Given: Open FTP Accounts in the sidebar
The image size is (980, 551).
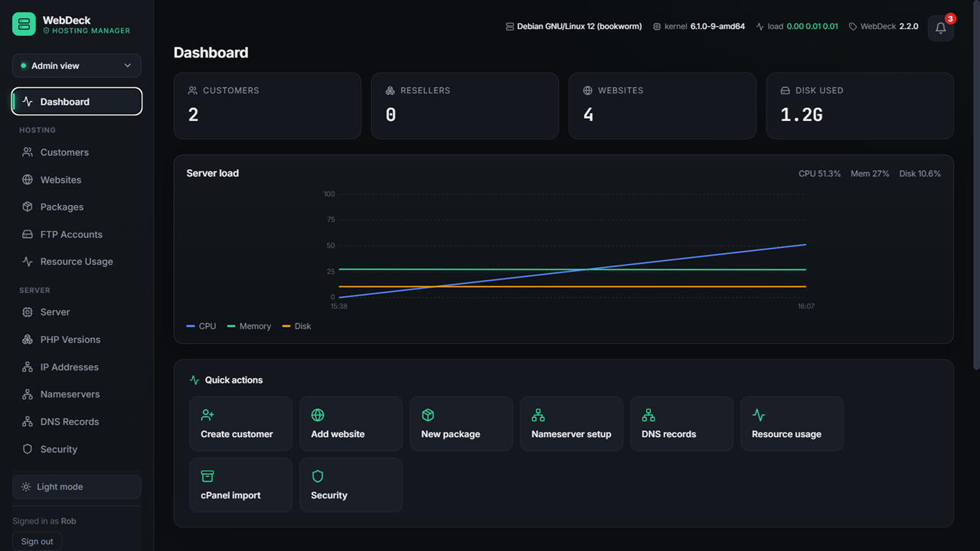Looking at the screenshot, I should pos(77,234).
